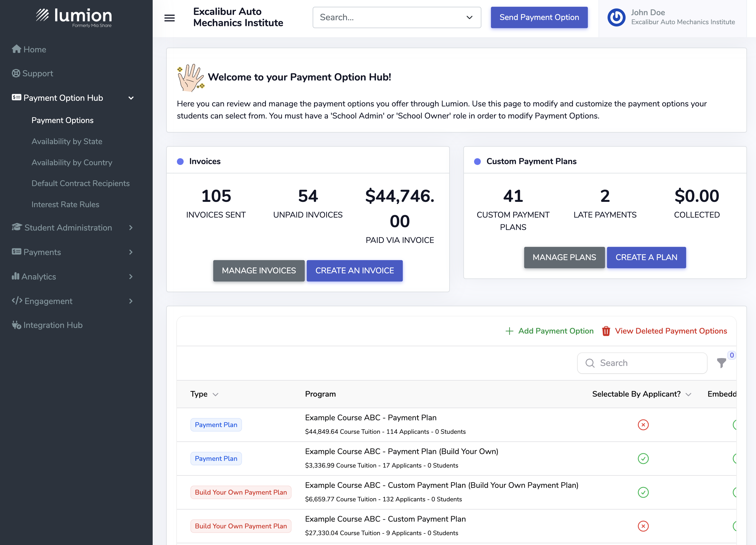
Task: Click the trash icon for deleted options
Action: point(606,331)
